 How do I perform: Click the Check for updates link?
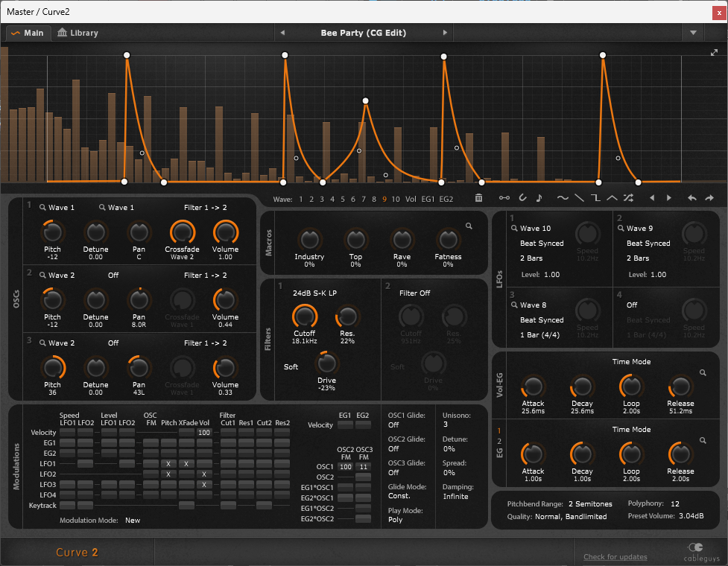coord(615,557)
